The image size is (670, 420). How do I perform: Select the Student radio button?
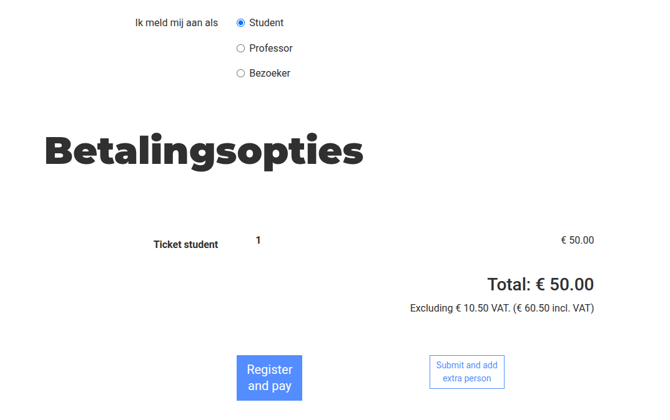pyautogui.click(x=241, y=23)
